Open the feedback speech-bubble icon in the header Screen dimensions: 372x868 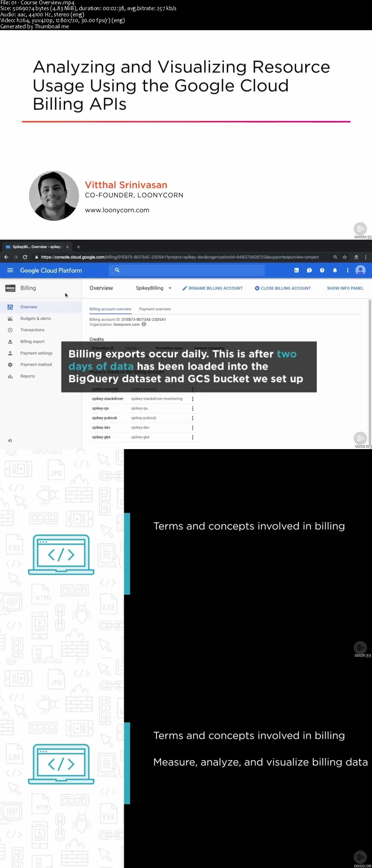(x=309, y=270)
